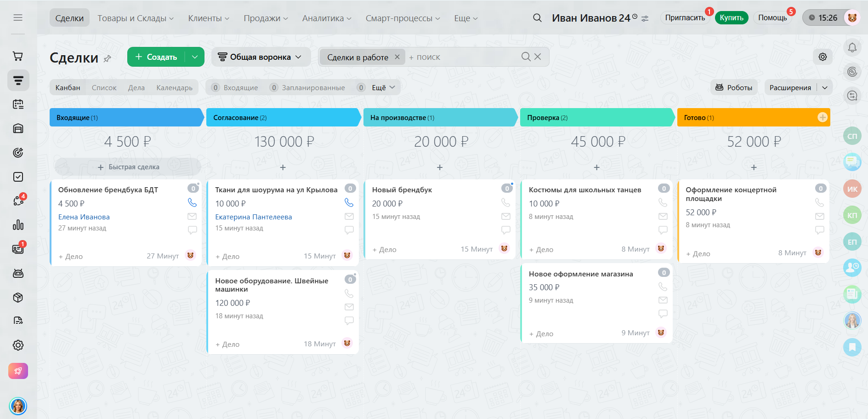Screen dimensions: 868x419
Task: Toggle the Входящие counter filter
Action: pos(235,87)
